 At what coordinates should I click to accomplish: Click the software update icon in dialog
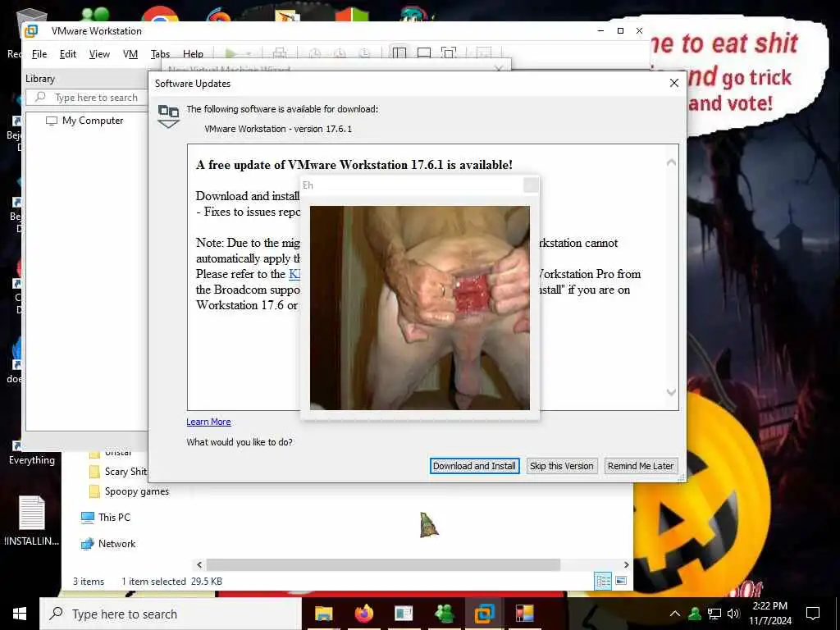[x=168, y=116]
